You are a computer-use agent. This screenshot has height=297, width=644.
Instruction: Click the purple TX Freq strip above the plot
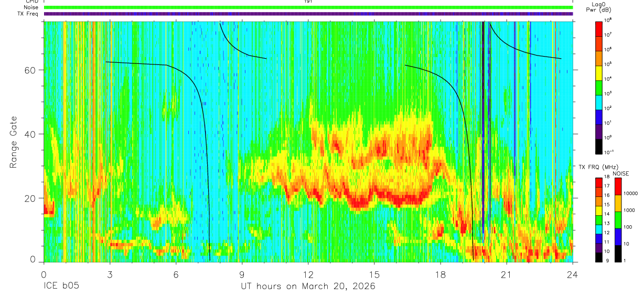308,14
